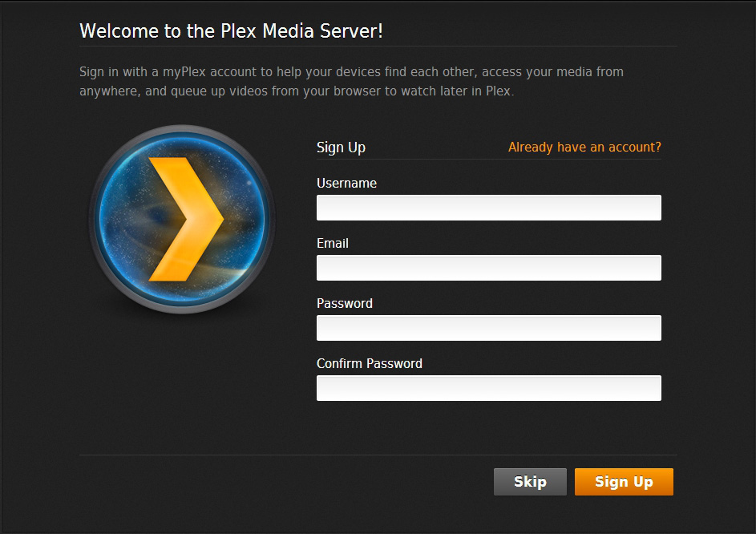The image size is (756, 534).
Task: Select the Password input field
Action: coord(488,328)
